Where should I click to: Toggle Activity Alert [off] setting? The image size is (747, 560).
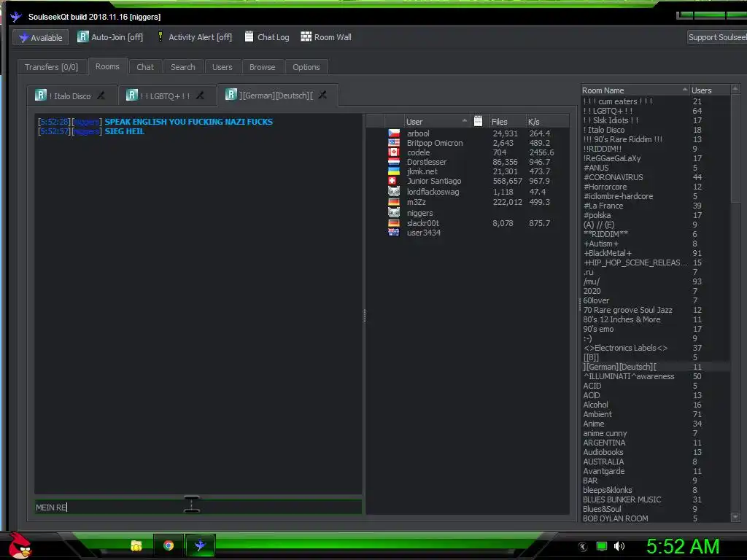[x=194, y=36]
